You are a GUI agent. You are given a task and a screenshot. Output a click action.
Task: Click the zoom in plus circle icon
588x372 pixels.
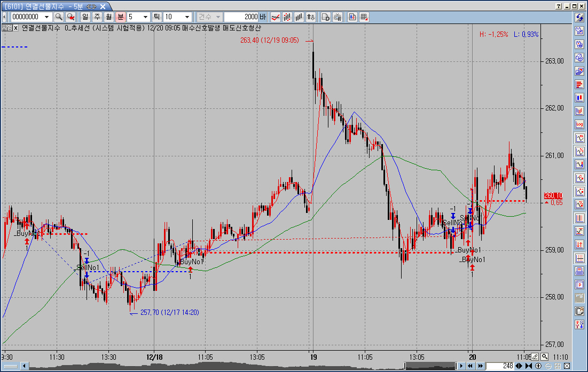click(x=538, y=366)
